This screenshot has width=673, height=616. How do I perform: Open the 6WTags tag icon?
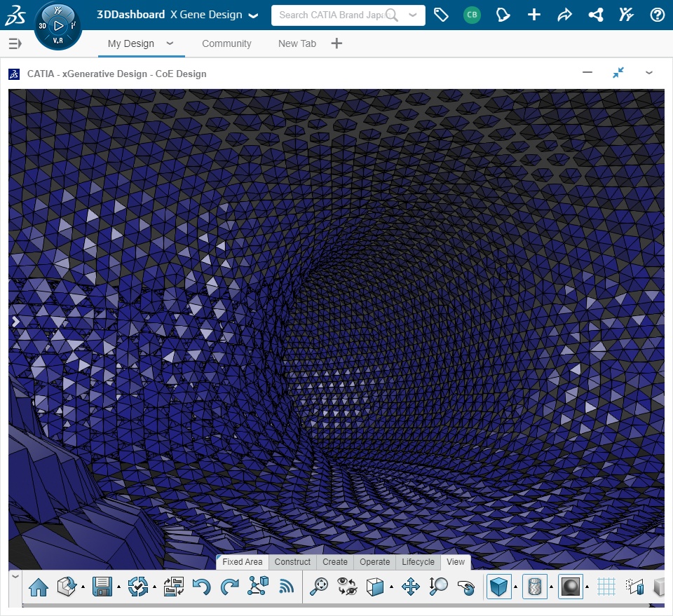tap(441, 15)
